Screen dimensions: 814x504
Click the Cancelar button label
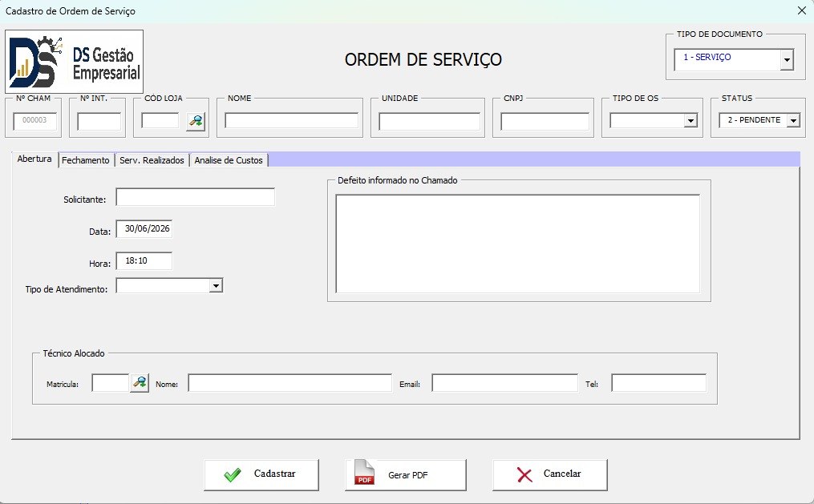pos(562,474)
